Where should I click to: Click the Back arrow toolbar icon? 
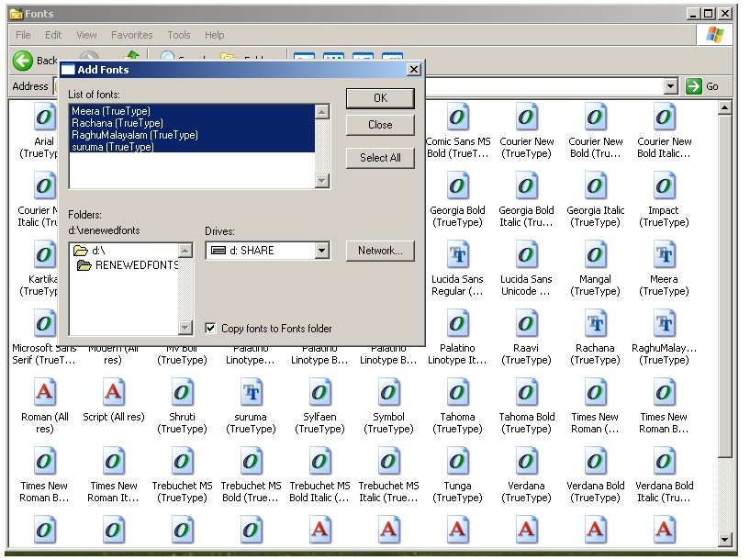click(x=22, y=61)
